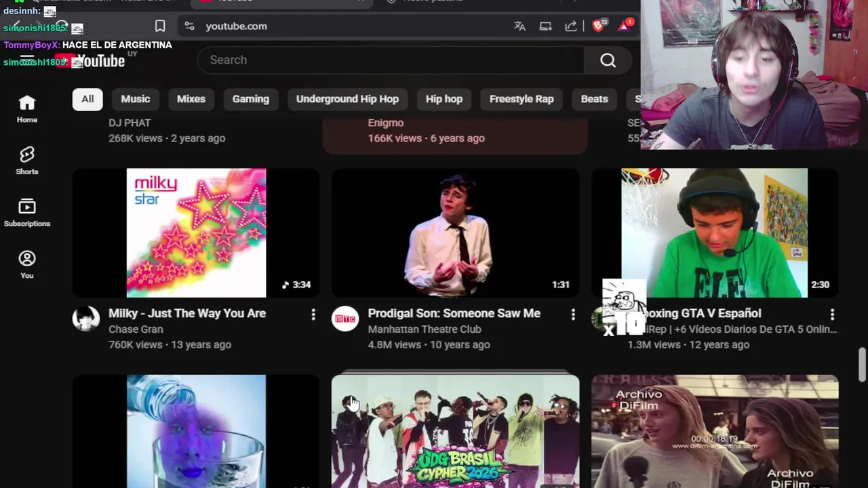Open Chase Gran channel avatar

86,319
